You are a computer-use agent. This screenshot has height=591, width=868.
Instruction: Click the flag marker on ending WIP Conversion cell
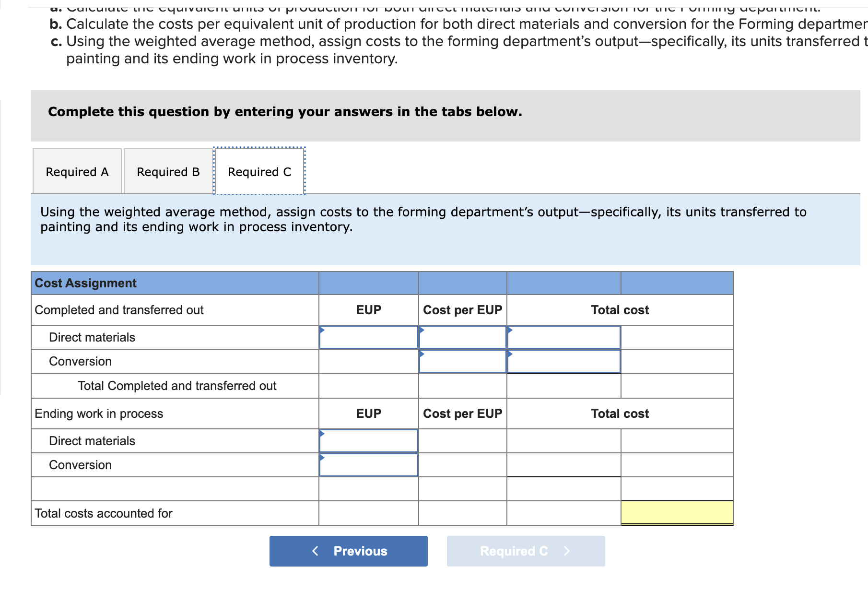coord(322,458)
